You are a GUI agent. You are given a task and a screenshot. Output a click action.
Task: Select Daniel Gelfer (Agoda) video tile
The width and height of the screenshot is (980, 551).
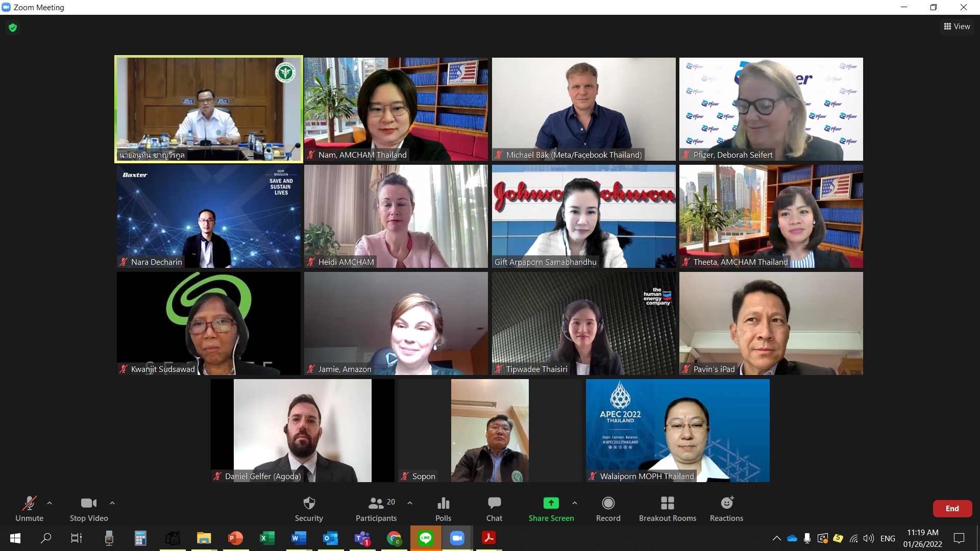tap(303, 431)
